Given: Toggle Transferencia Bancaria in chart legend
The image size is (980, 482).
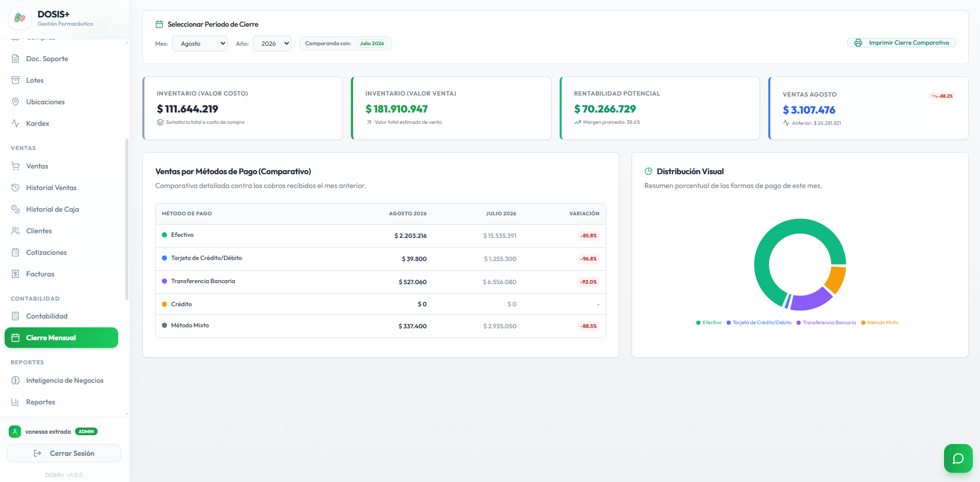Looking at the screenshot, I should [826, 323].
